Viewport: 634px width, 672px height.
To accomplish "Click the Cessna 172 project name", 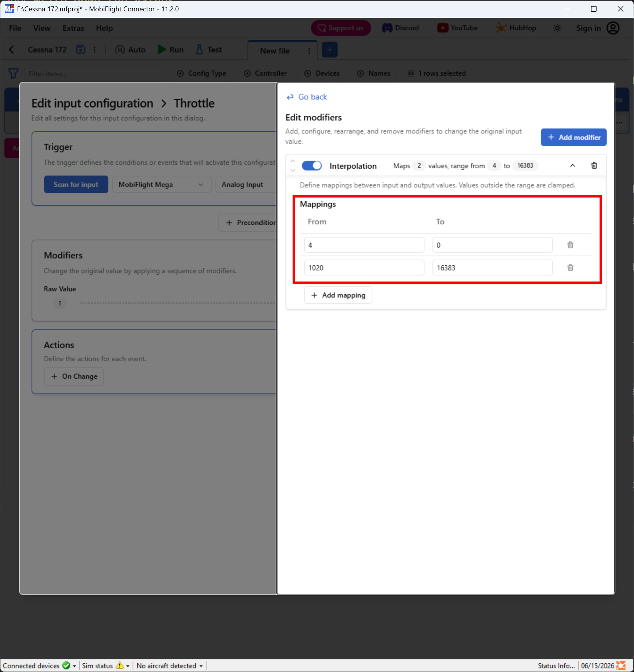I will pos(47,50).
